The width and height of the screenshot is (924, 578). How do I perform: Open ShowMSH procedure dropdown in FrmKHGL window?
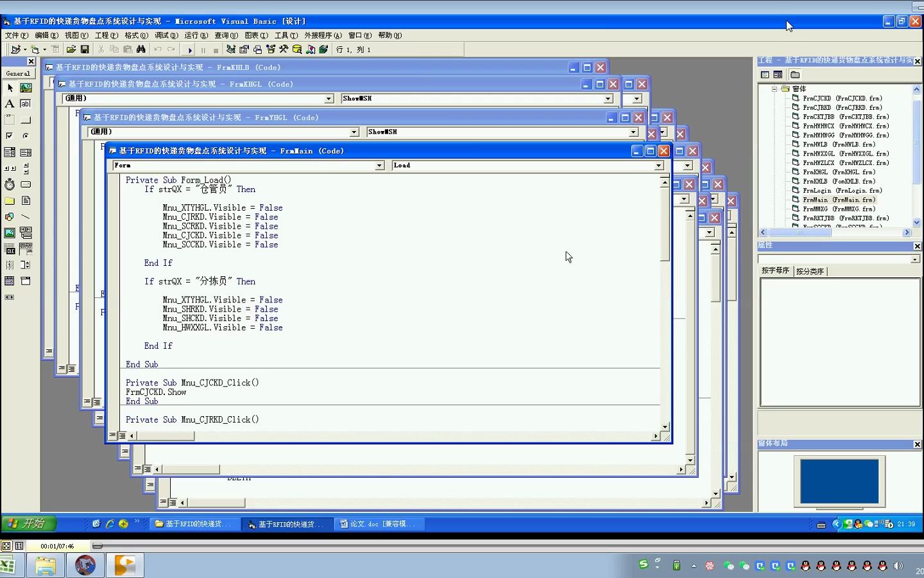[x=608, y=99]
